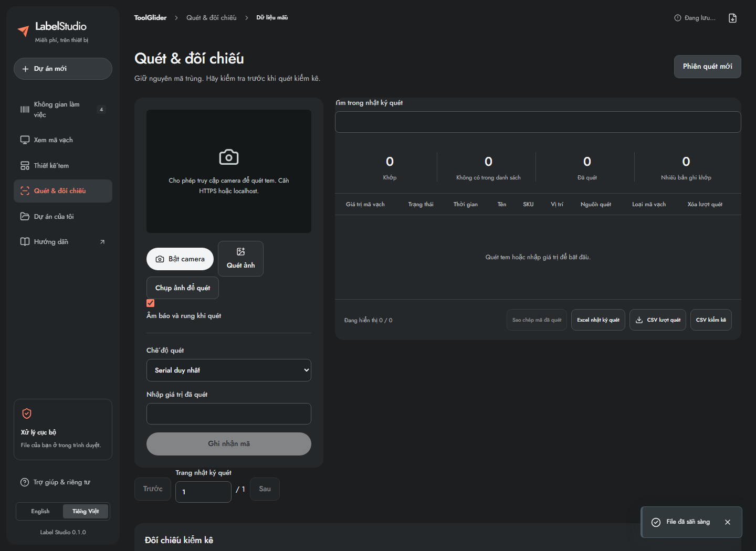Export Excel nhật ký quét
Image resolution: width=756 pixels, height=551 pixels.
[x=598, y=320]
